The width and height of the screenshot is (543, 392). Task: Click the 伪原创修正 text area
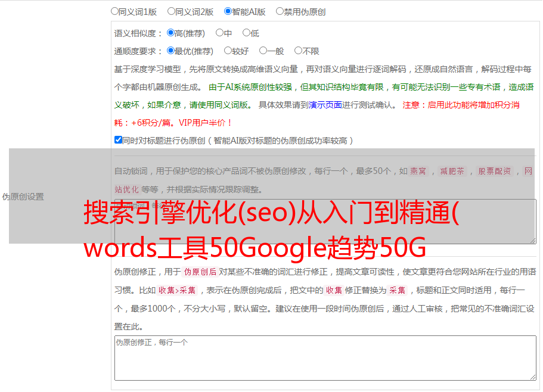tap(325, 358)
